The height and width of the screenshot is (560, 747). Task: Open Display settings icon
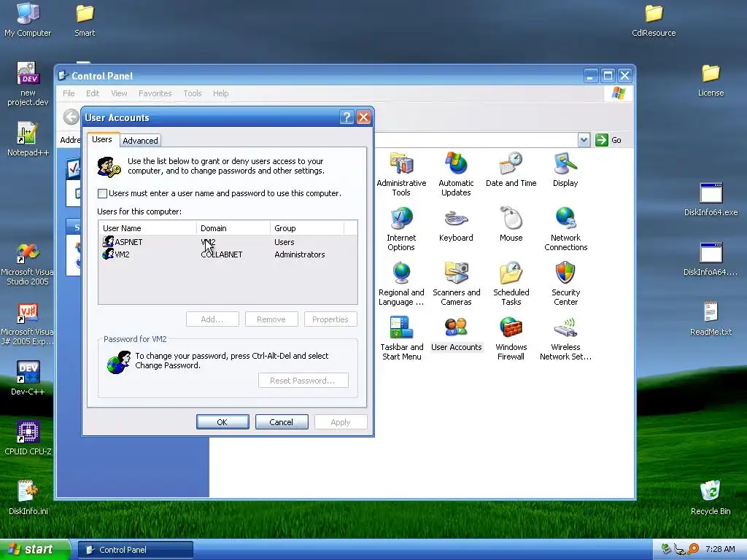click(x=565, y=169)
